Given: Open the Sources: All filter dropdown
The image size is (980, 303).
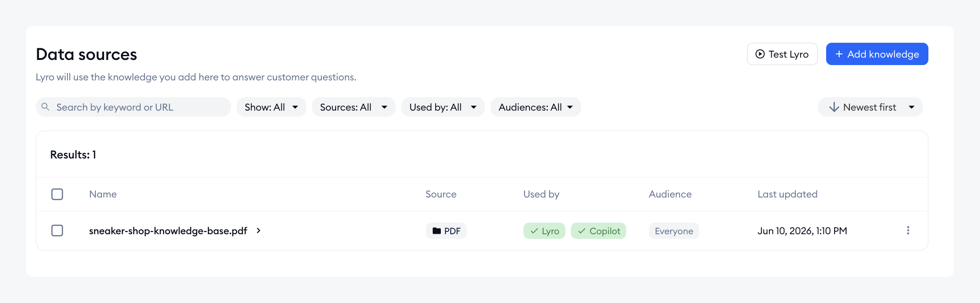Looking at the screenshot, I should pos(354,107).
